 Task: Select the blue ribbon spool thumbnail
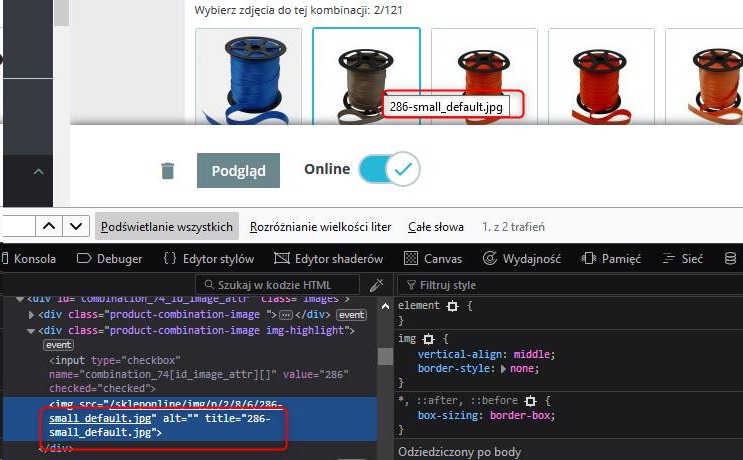click(248, 76)
